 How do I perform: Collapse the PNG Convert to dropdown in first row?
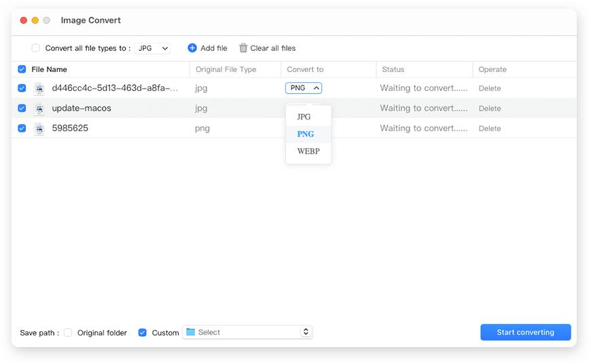[x=304, y=88]
